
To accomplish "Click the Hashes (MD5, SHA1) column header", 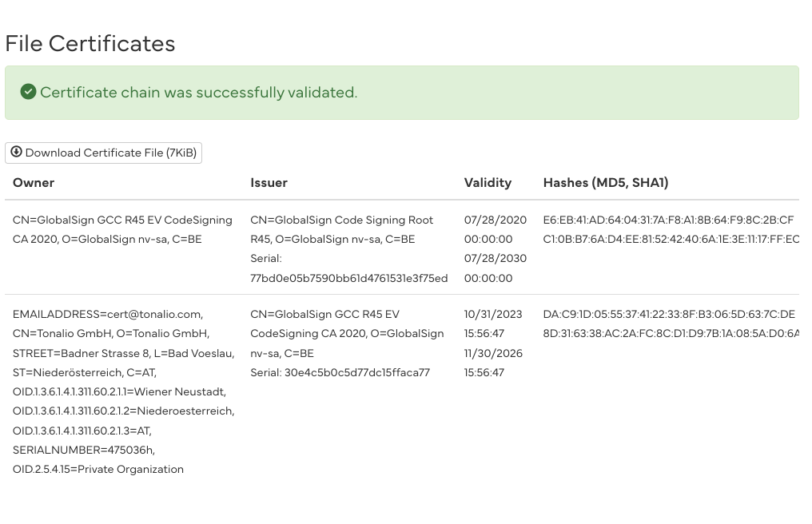I will [x=605, y=182].
